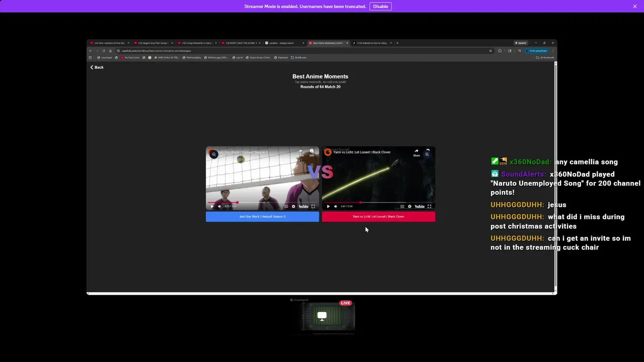Open a new browser tab with plus

coord(397,43)
